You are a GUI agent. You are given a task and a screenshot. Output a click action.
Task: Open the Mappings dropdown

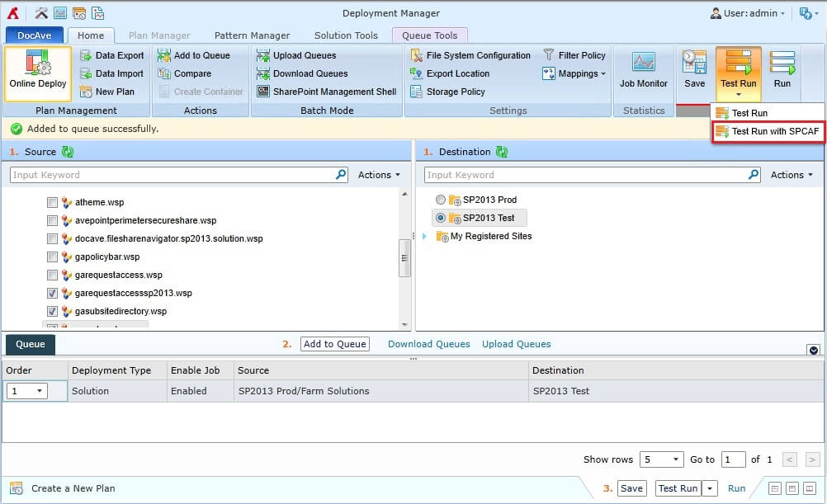point(574,73)
